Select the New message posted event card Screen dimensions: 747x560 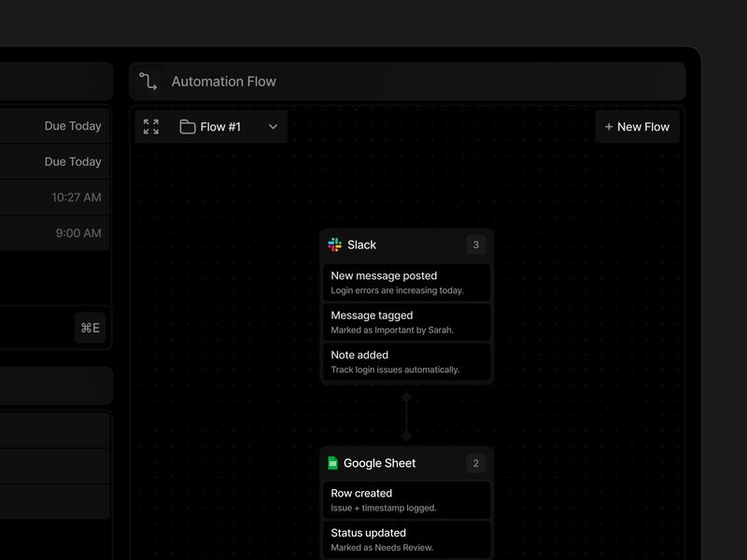click(407, 282)
